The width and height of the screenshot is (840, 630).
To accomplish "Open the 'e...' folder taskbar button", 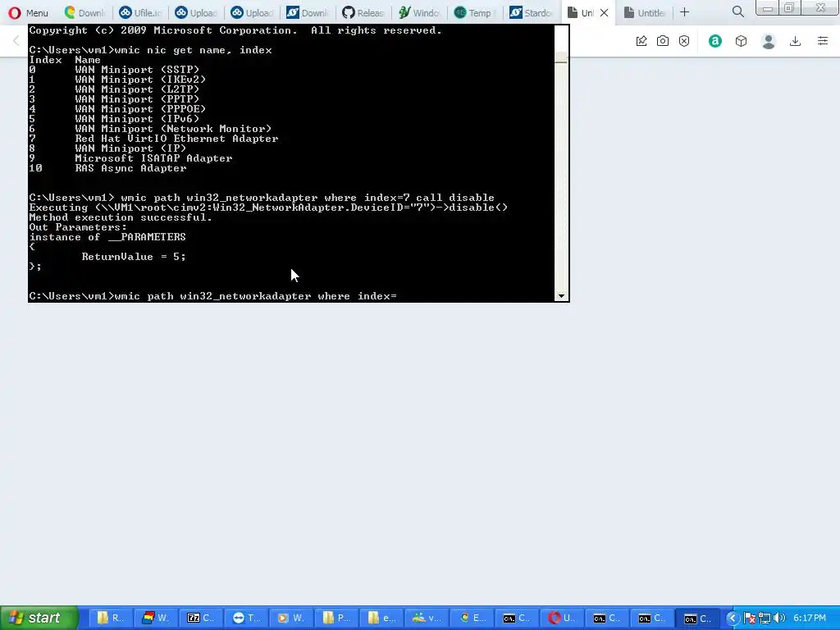I will [x=381, y=618].
